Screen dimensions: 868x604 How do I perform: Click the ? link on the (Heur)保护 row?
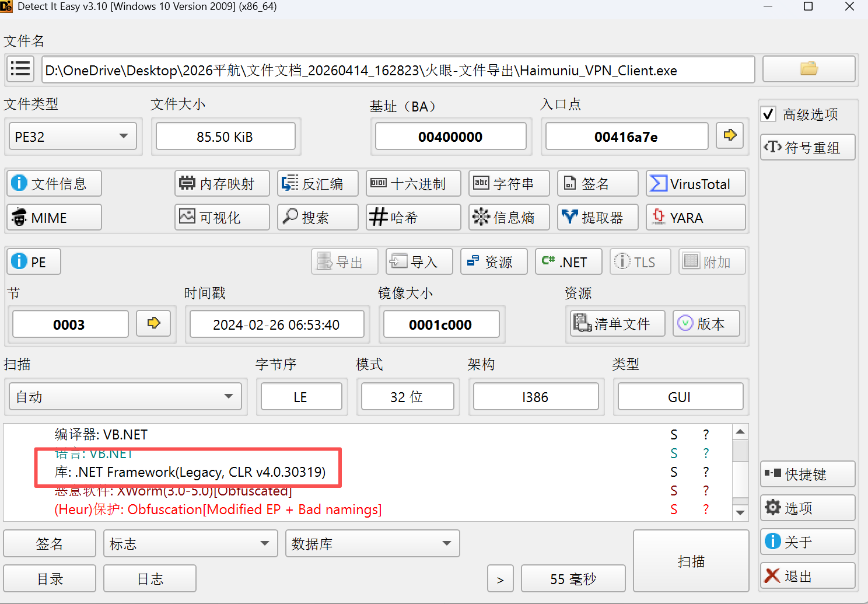pyautogui.click(x=706, y=509)
